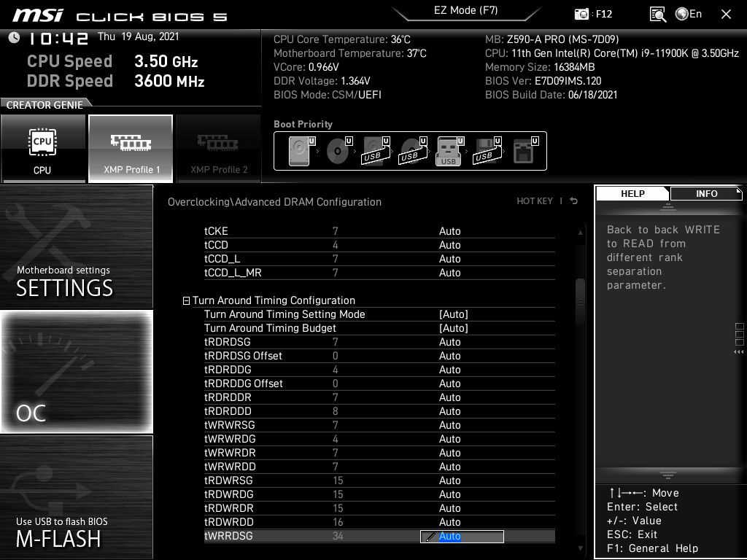Open Turn Around Timing Budget dropdown

click(x=454, y=328)
